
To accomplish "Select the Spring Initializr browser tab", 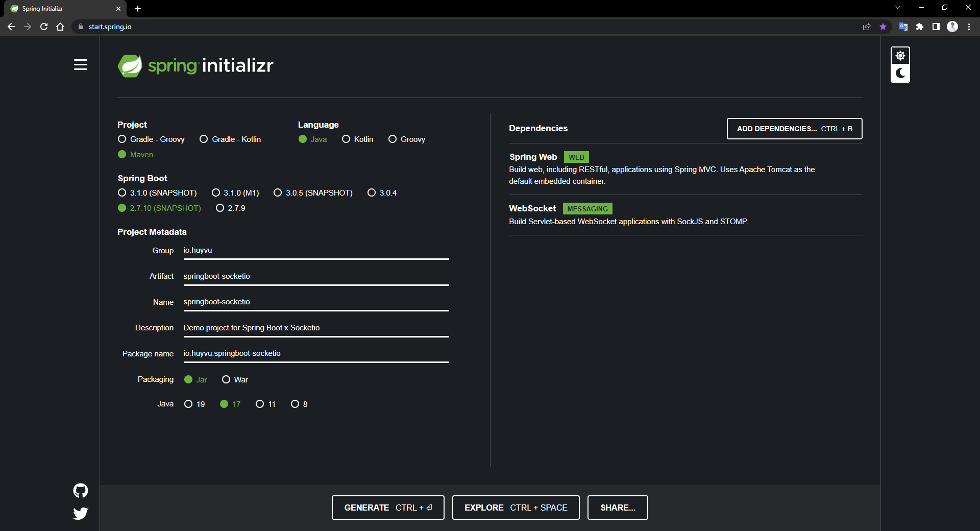I will point(65,9).
